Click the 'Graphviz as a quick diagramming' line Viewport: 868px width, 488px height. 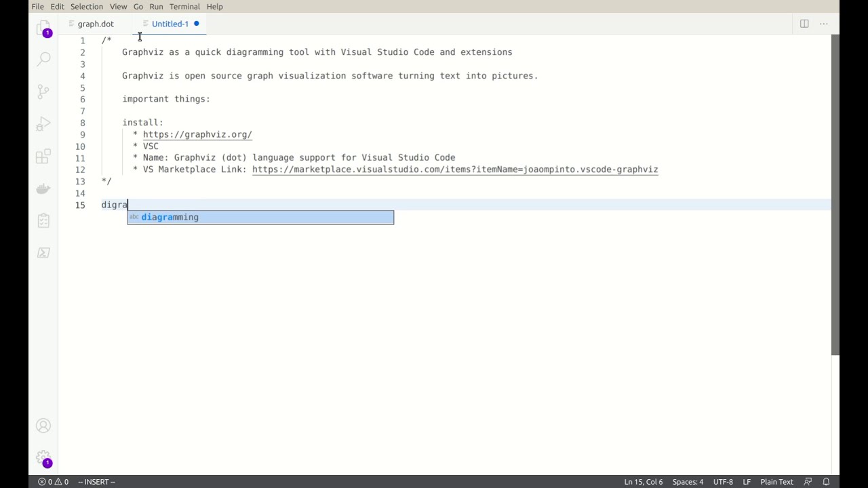[317, 52]
